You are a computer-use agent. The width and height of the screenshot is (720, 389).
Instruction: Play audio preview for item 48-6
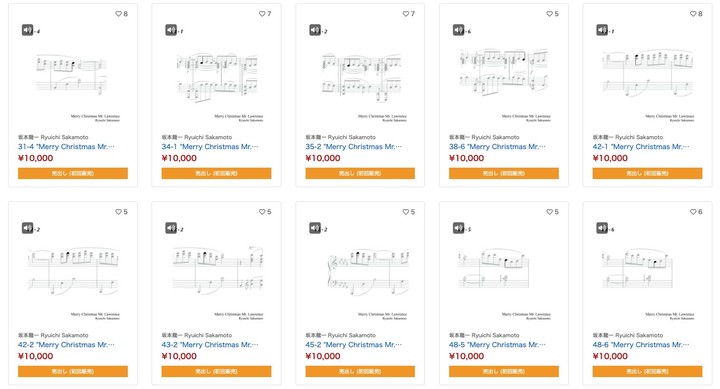(x=602, y=228)
